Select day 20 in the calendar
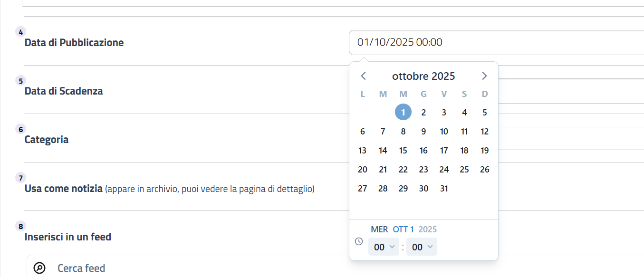The width and height of the screenshot is (644, 277). click(363, 170)
